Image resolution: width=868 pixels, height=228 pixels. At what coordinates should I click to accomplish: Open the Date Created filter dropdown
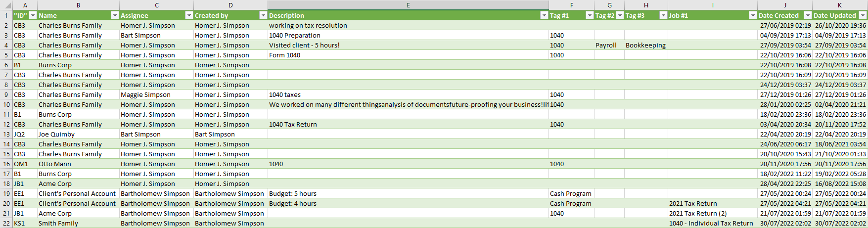pyautogui.click(x=807, y=15)
